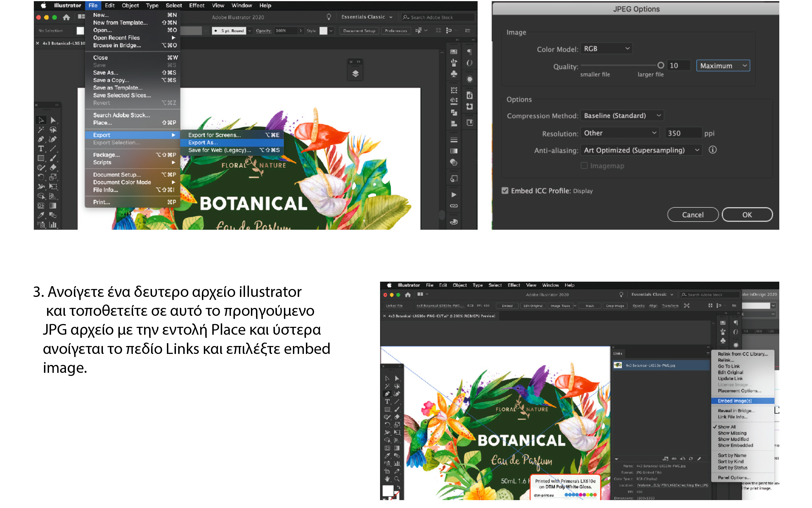Choose Place… in the File menu

pyautogui.click(x=133, y=123)
